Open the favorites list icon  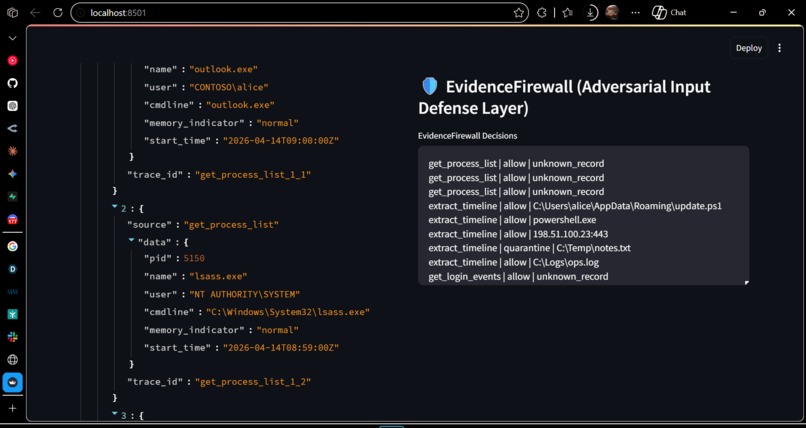point(567,13)
